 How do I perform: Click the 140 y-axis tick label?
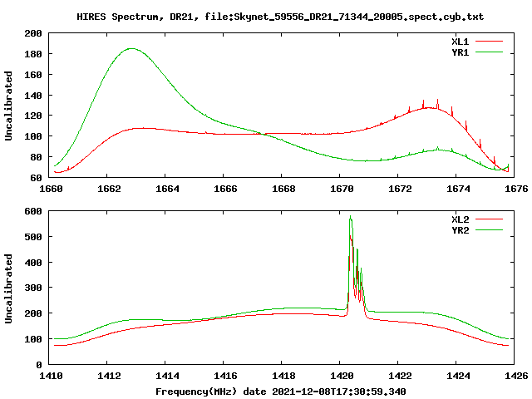pos(33,96)
